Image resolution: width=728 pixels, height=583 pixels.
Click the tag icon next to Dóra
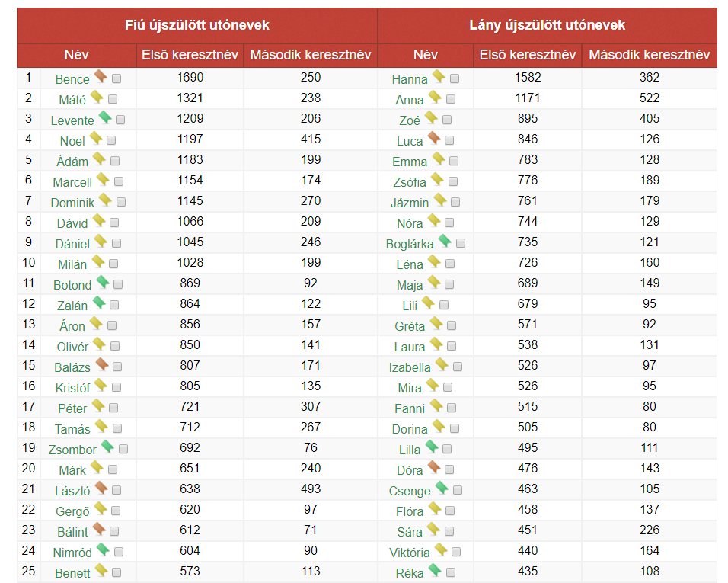point(433,467)
